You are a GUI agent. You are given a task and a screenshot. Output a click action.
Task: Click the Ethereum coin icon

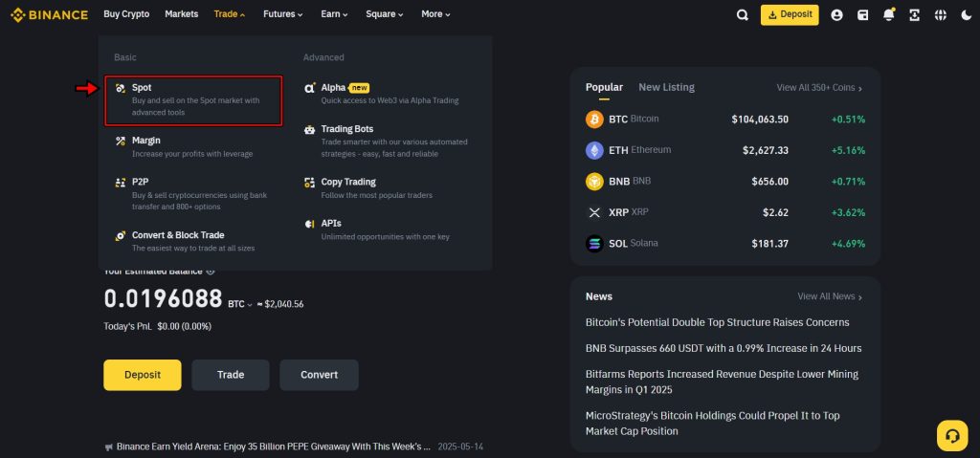(594, 150)
